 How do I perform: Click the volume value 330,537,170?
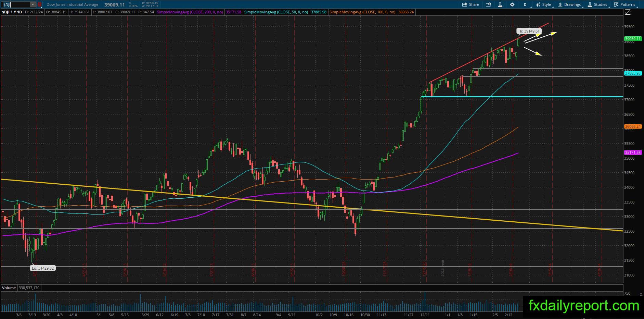pyautogui.click(x=29, y=288)
